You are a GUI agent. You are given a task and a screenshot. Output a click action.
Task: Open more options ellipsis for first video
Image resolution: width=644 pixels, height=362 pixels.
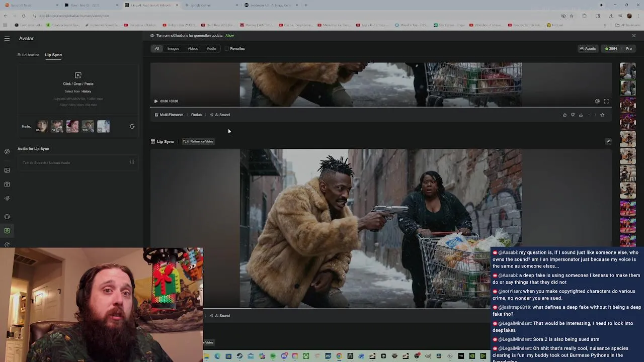(589, 115)
